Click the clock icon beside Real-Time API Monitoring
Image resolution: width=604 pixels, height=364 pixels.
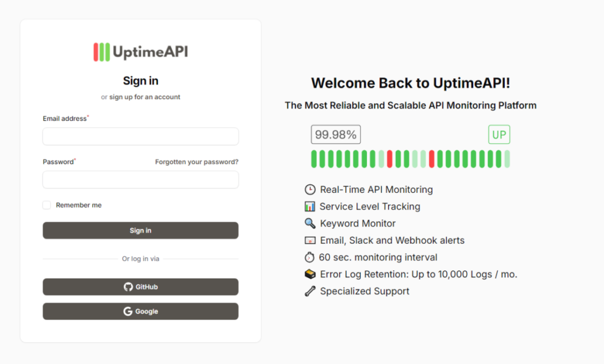pyautogui.click(x=310, y=189)
